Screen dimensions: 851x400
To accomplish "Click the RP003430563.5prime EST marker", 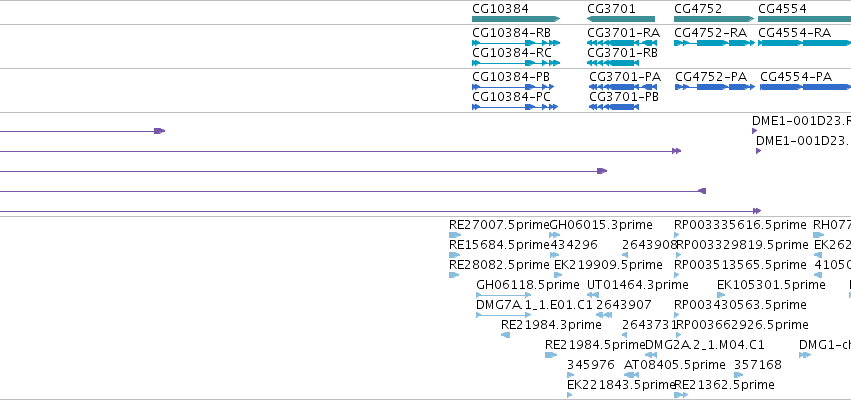I will [x=676, y=315].
